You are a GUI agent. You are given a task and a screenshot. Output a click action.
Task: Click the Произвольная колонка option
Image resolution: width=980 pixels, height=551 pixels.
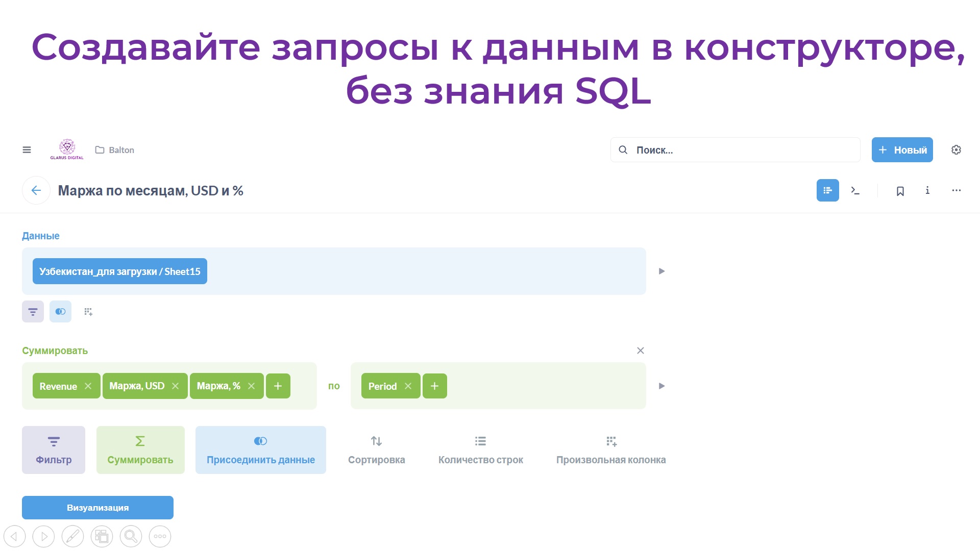click(x=611, y=450)
